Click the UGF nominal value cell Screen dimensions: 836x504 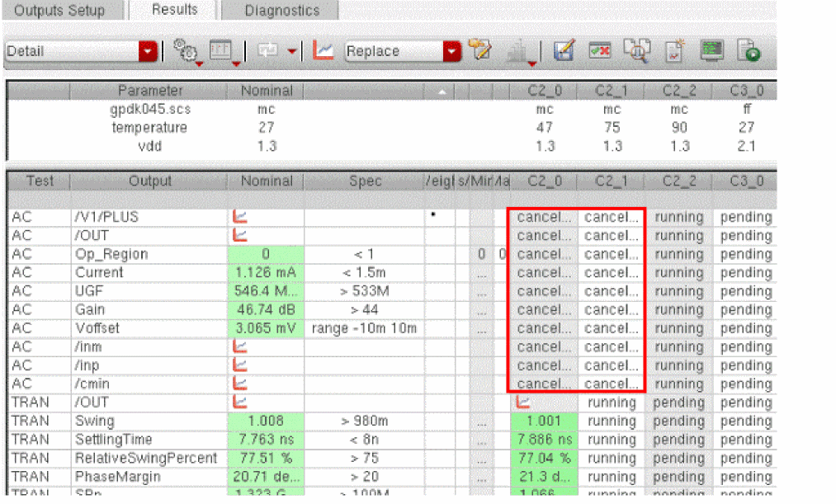coord(266,291)
